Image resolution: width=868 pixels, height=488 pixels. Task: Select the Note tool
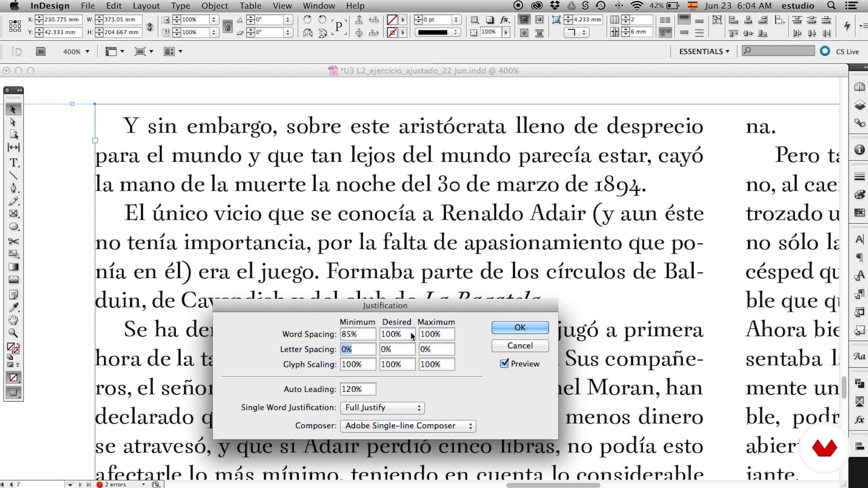click(14, 295)
